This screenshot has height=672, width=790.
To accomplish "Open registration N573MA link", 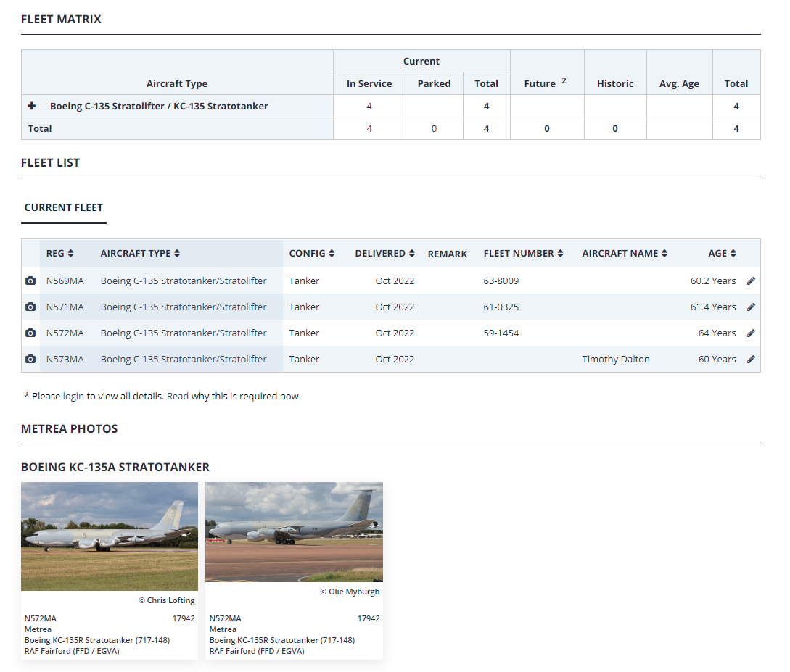I will (x=65, y=360).
